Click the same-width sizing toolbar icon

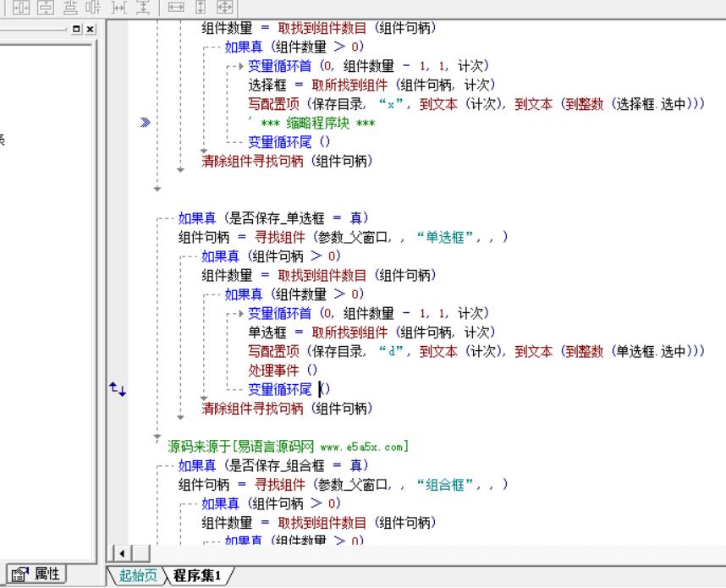point(176,8)
